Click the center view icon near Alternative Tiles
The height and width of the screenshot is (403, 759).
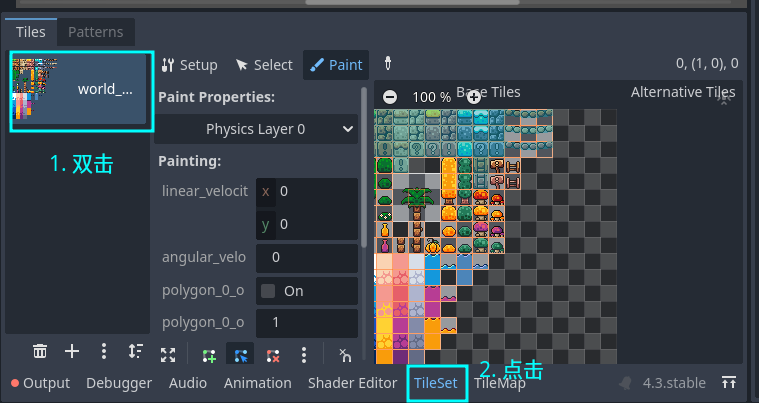pos(724,101)
